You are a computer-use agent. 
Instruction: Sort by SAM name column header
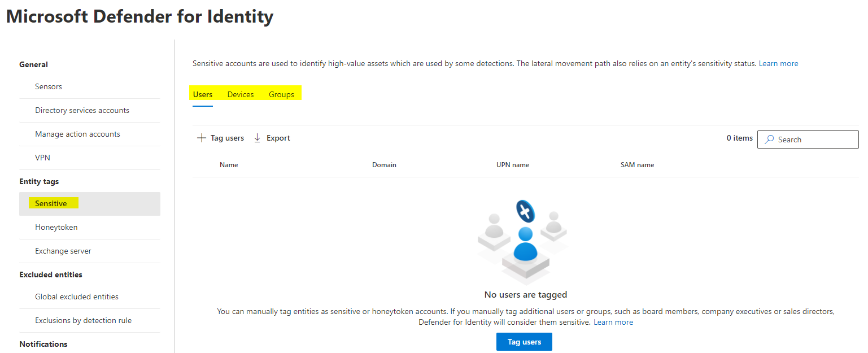[x=637, y=165]
